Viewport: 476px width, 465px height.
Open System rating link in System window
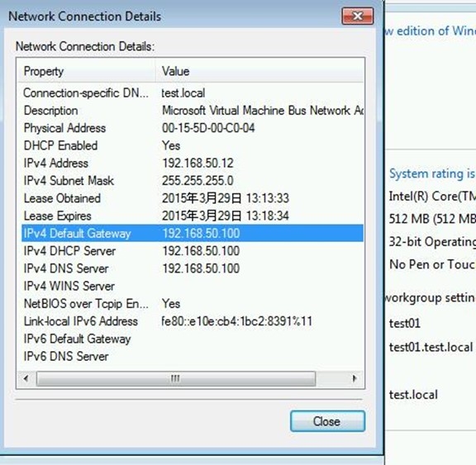pos(432,173)
